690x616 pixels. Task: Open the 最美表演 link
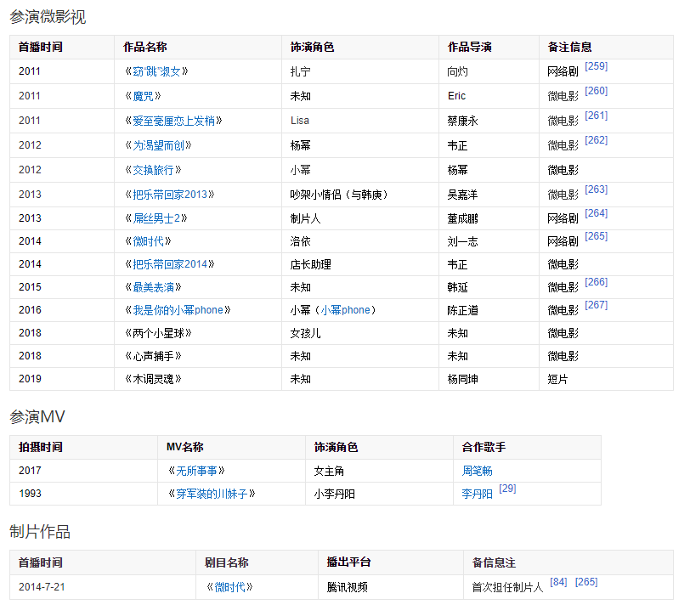[x=153, y=287]
